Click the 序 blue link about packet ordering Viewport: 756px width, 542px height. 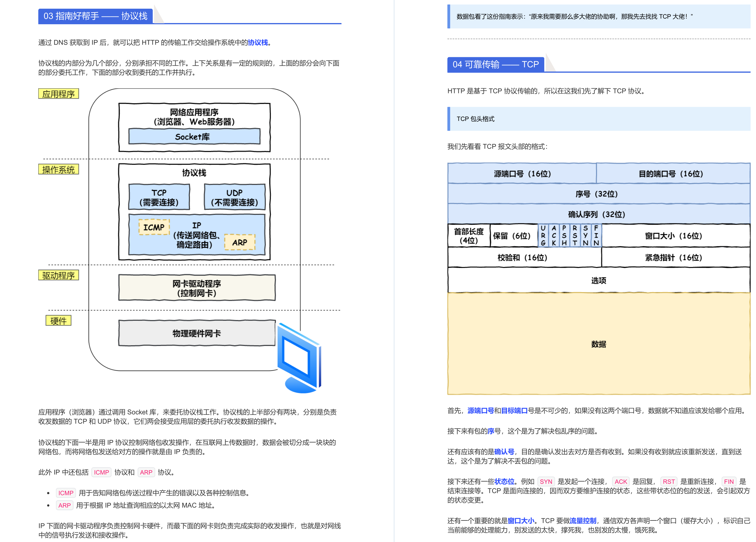coord(491,431)
